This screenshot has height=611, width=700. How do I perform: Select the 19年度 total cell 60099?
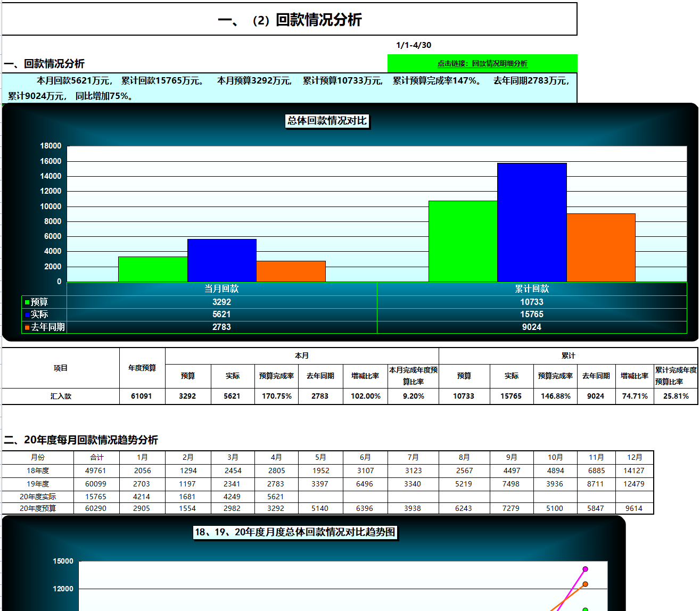pyautogui.click(x=96, y=484)
